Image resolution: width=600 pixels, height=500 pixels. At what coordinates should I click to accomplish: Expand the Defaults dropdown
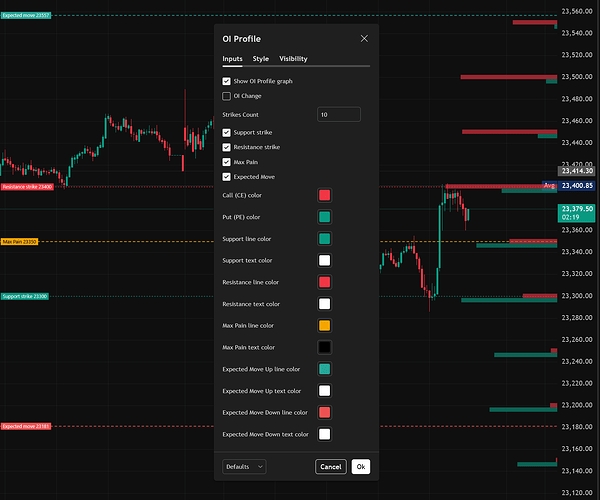244,467
